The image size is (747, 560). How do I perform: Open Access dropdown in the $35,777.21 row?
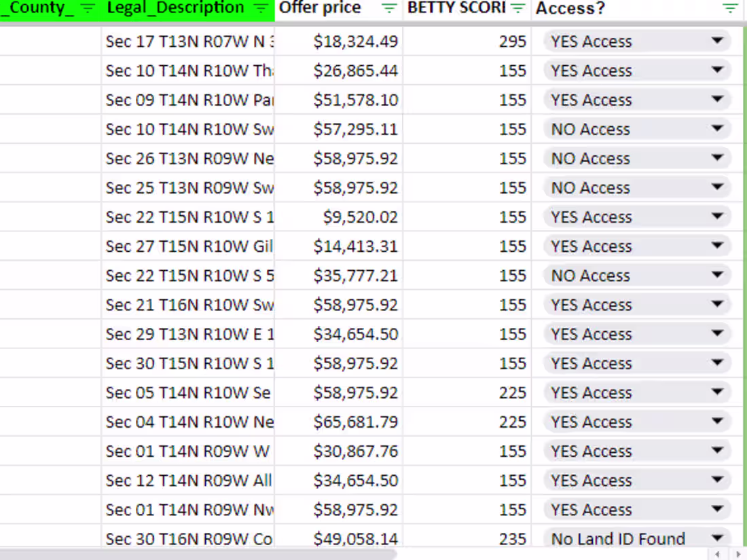pyautogui.click(x=717, y=276)
